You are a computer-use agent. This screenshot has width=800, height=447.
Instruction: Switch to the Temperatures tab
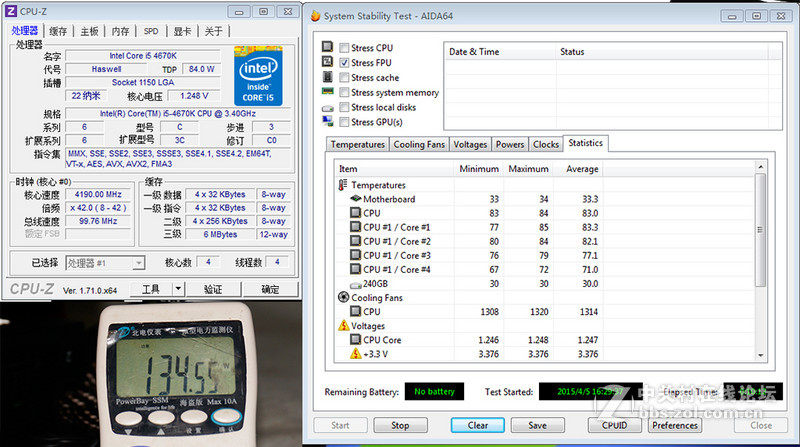pos(357,144)
